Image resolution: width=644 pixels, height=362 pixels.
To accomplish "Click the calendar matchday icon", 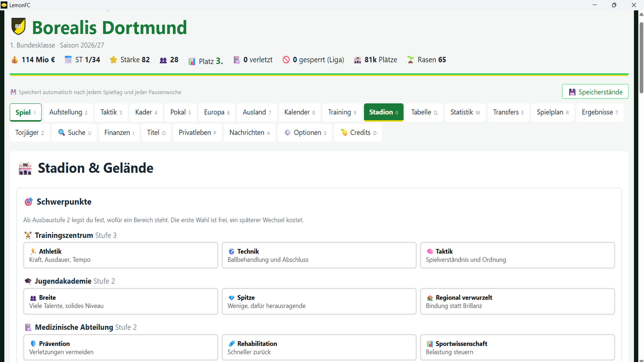I will [68, 60].
